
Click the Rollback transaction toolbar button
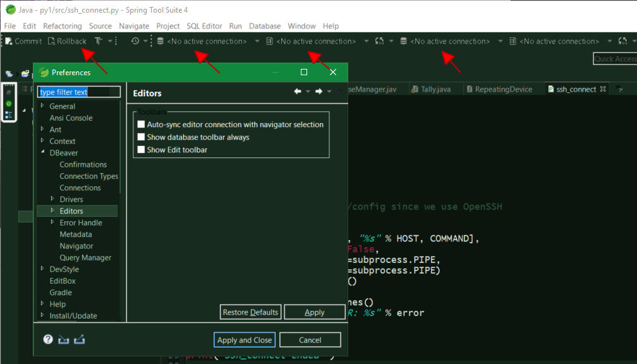point(67,41)
